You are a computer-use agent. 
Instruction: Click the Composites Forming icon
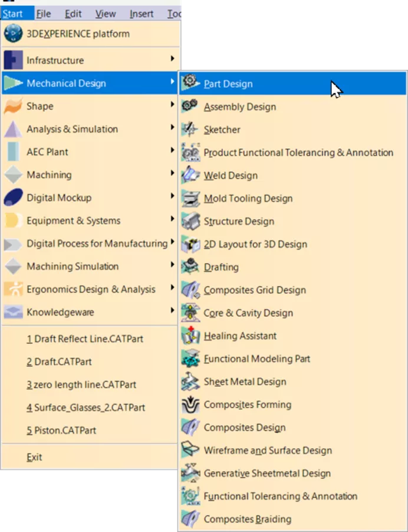(190, 405)
